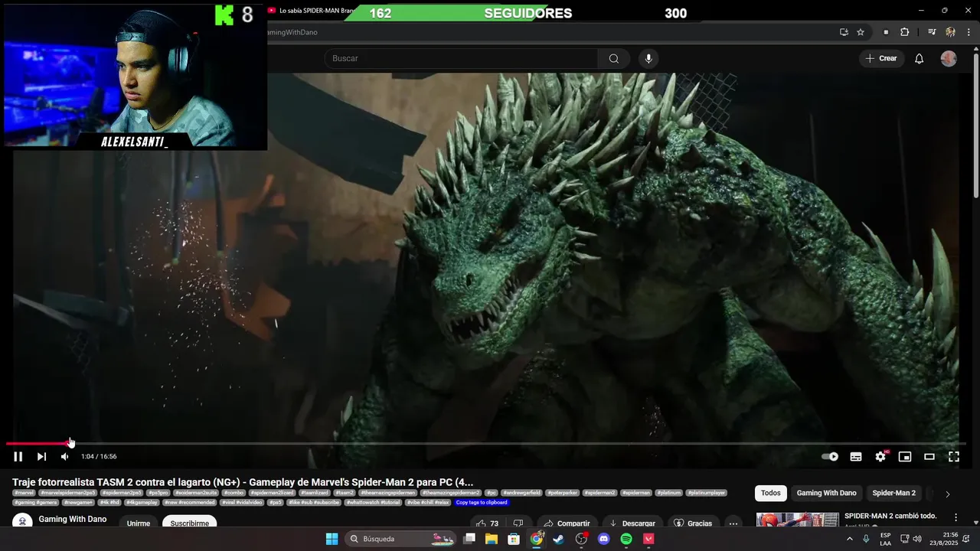This screenshot has width=980, height=551.
Task: Open the Chrome media control icon
Action: pyautogui.click(x=932, y=32)
